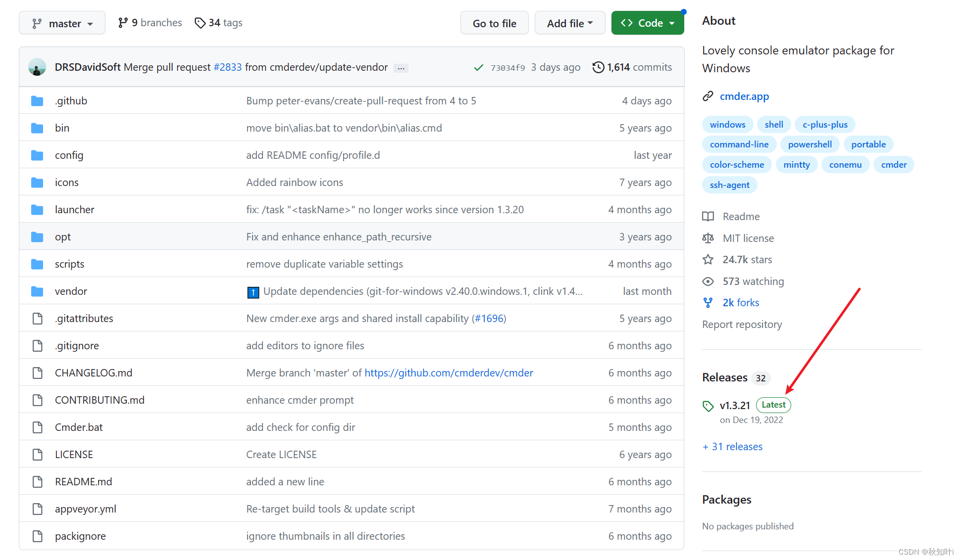Open the README.md file
The height and width of the screenshot is (560, 961).
[x=83, y=482]
